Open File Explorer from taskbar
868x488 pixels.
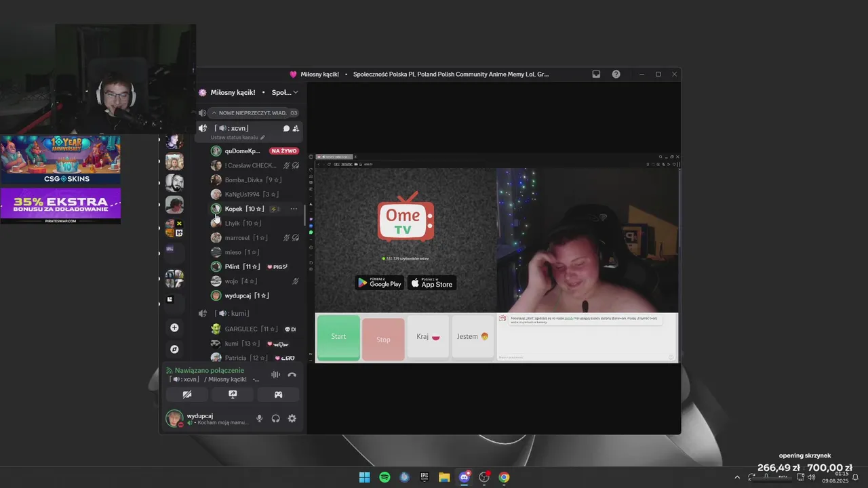tap(444, 477)
